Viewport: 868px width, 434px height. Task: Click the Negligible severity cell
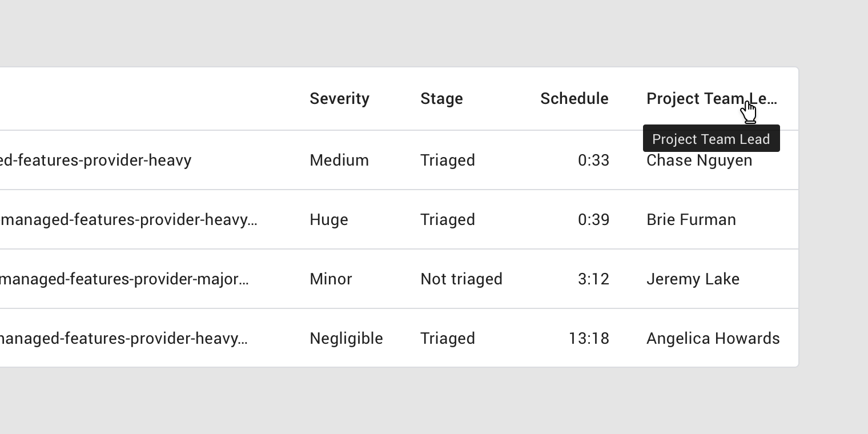coord(346,339)
